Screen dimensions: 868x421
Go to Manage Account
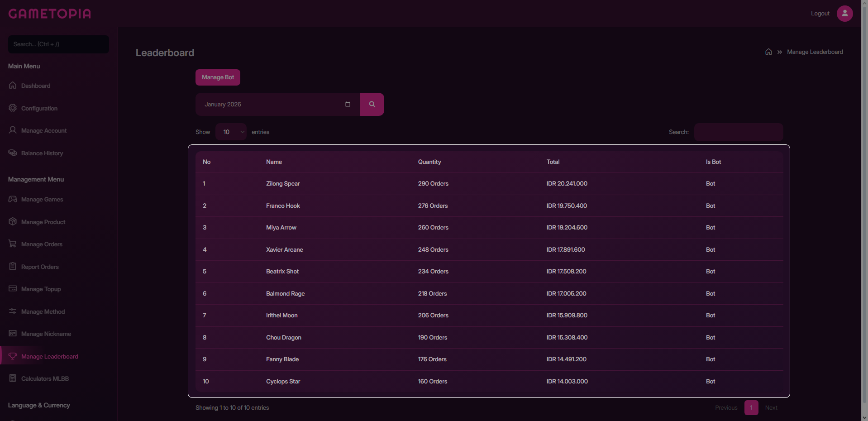tap(44, 130)
